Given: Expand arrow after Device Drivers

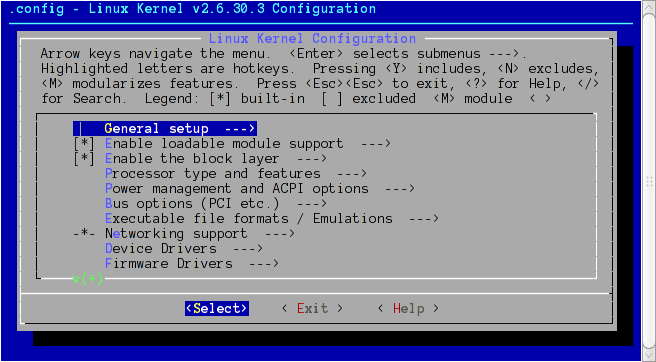Looking at the screenshot, I should tap(248, 249).
